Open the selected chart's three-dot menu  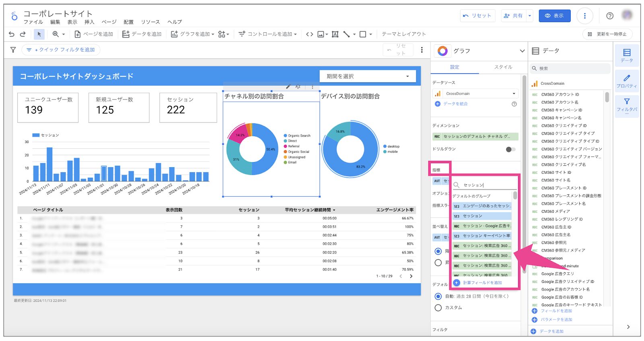click(312, 87)
